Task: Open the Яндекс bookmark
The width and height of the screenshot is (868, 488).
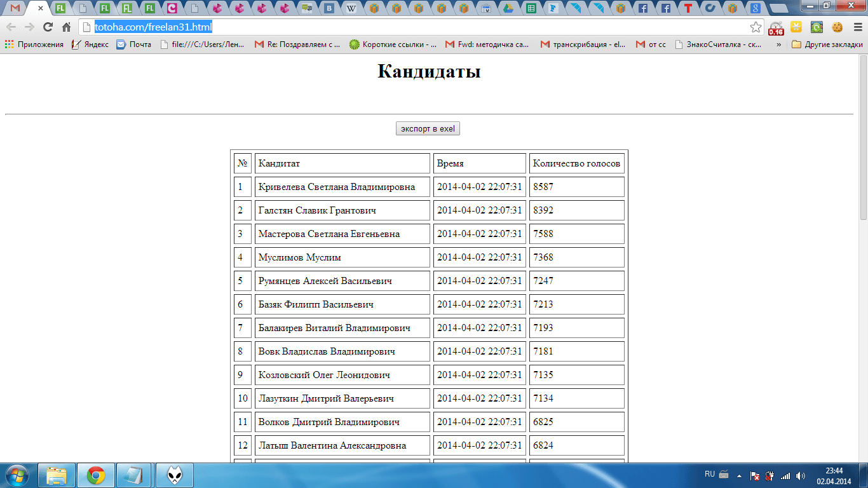Action: (90, 44)
